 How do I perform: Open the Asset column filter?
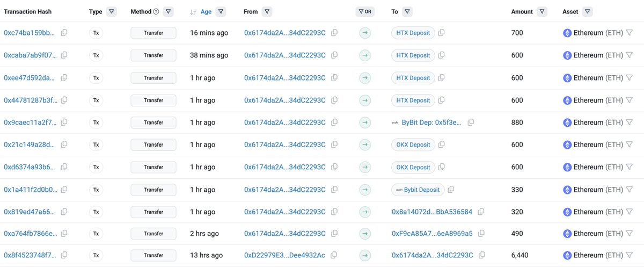pos(587,11)
